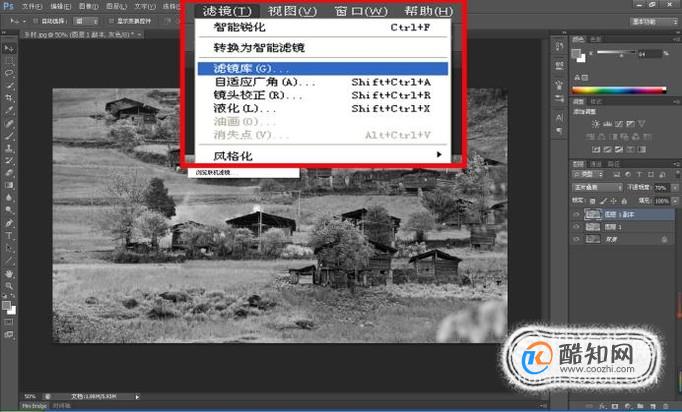
Task: Choose 转换为智能滤镜 menu entry
Action: pos(323,48)
